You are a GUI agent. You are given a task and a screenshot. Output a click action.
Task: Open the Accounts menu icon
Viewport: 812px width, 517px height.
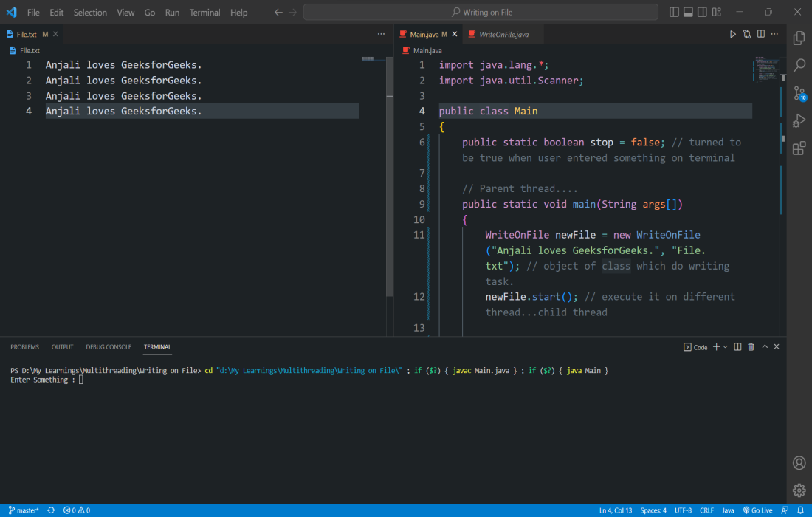tap(799, 462)
